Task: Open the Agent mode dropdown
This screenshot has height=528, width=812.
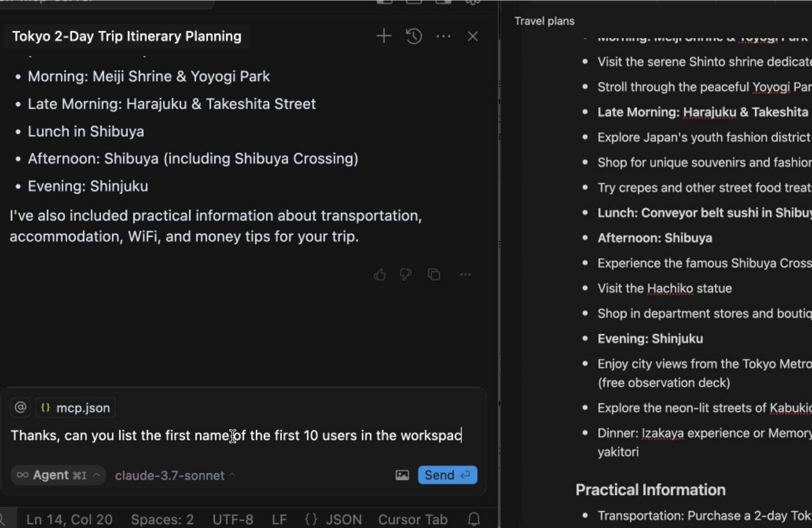Action: pos(58,475)
